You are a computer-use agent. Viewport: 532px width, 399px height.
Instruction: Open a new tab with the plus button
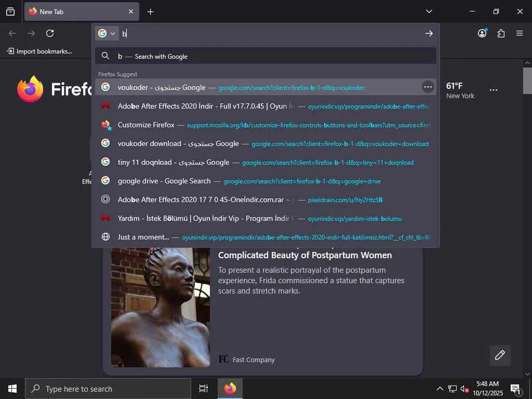[150, 12]
